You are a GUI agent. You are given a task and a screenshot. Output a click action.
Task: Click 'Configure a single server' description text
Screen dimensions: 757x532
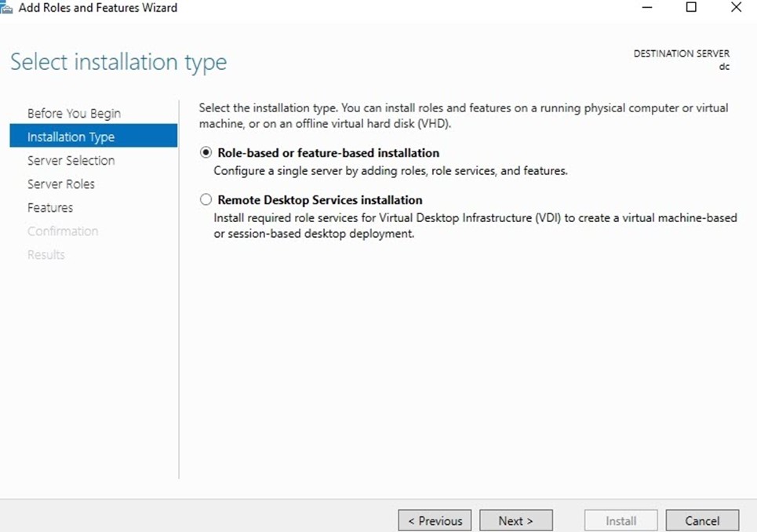point(391,171)
